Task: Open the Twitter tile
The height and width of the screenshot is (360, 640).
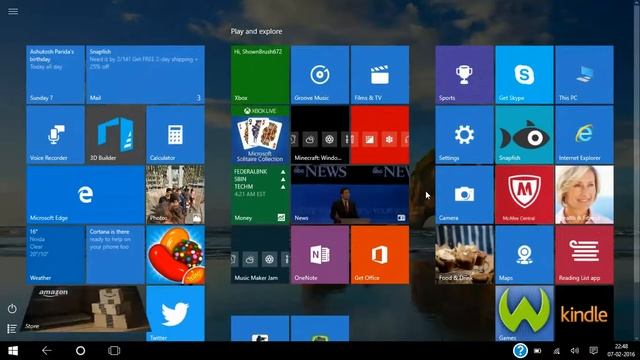Action: [176, 313]
